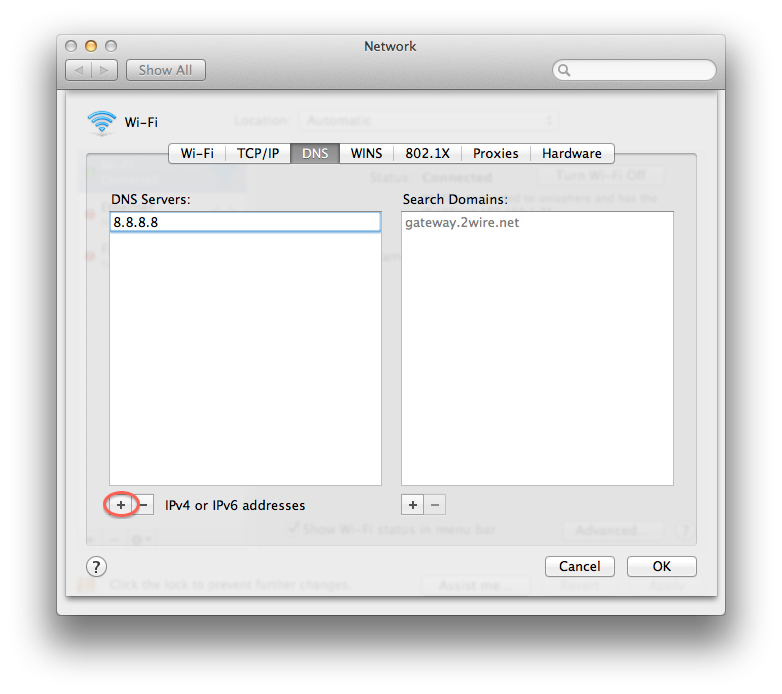Viewport: 782px width, 694px height.
Task: Switch to the Proxies tab
Action: coord(496,154)
